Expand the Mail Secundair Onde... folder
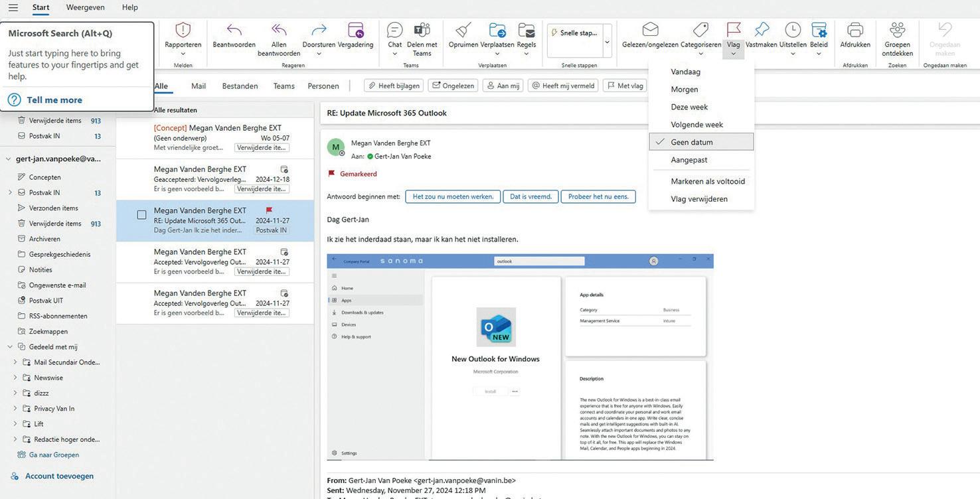This screenshot has width=980, height=499. [15, 362]
